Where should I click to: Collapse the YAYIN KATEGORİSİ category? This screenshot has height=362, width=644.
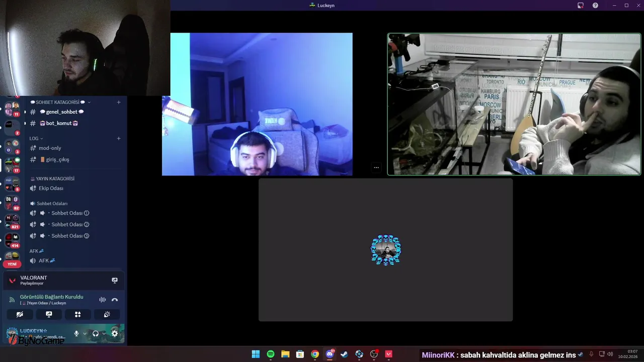click(x=52, y=178)
